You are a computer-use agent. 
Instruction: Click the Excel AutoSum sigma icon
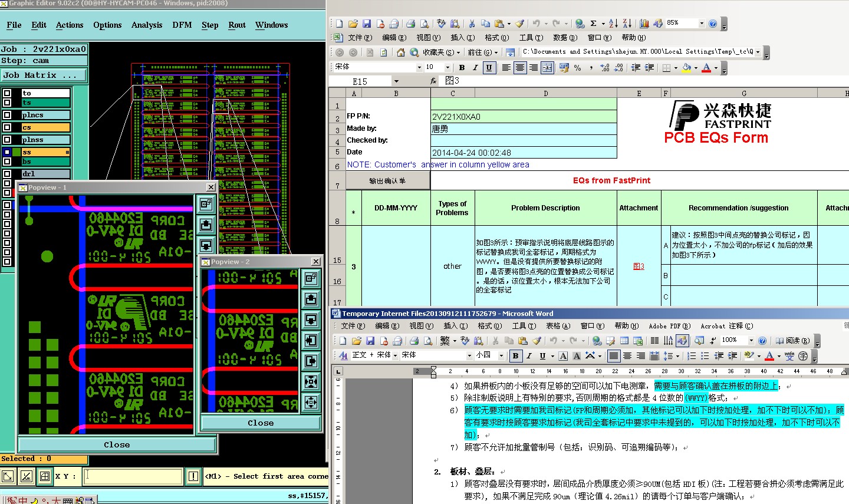pyautogui.click(x=594, y=24)
